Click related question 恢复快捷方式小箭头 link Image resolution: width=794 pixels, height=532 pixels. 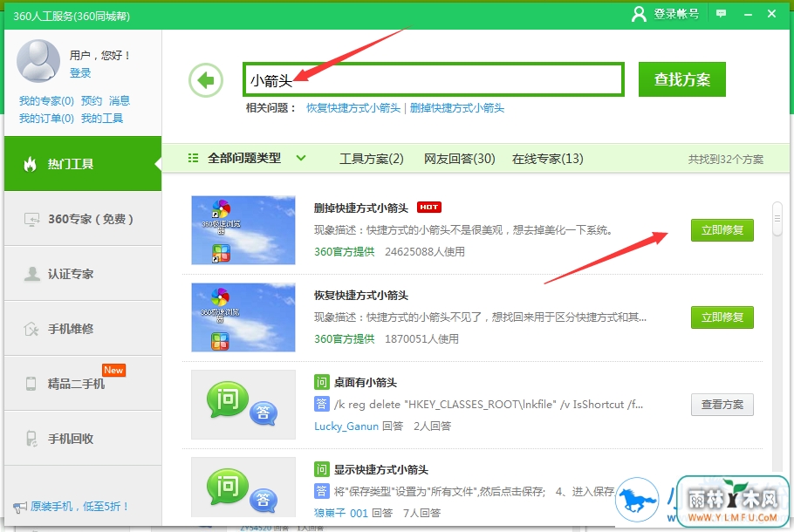coord(353,108)
